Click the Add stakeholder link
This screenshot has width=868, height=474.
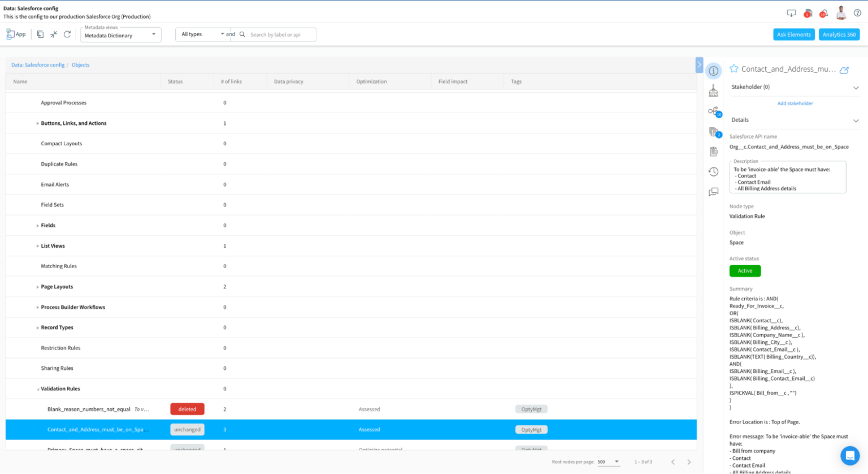point(795,103)
